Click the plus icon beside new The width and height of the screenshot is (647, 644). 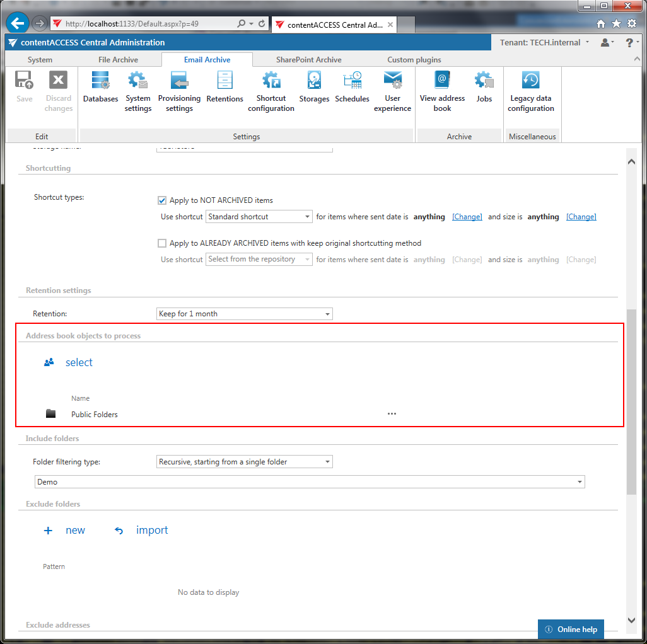point(48,530)
